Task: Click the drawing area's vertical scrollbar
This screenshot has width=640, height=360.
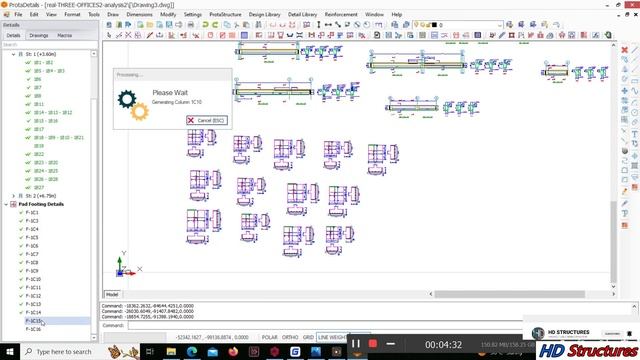Action: (x=613, y=242)
